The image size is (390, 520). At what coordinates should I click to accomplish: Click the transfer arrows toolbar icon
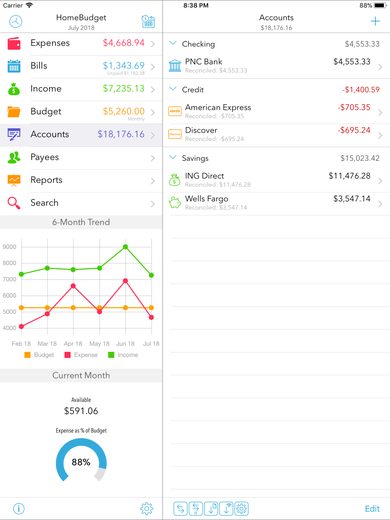[180, 509]
